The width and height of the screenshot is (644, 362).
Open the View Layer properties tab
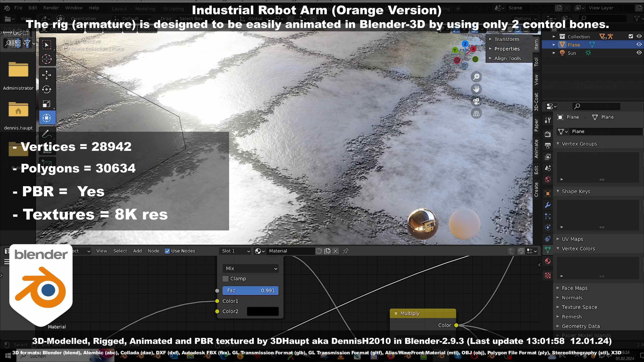(x=548, y=157)
